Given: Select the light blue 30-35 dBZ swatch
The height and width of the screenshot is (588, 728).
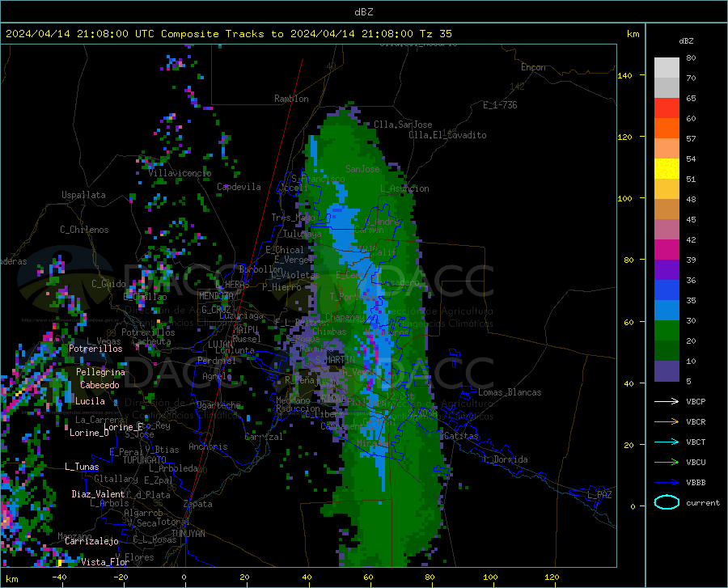Looking at the screenshot, I should (x=667, y=311).
